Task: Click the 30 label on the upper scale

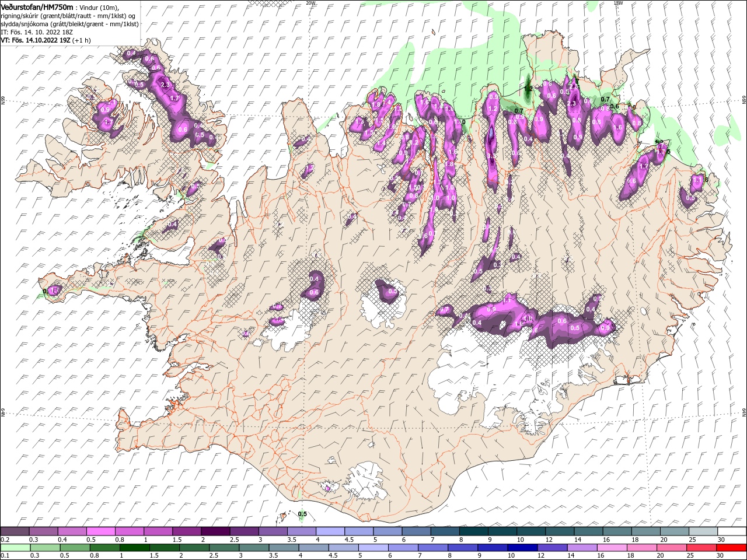Action: 721,540
